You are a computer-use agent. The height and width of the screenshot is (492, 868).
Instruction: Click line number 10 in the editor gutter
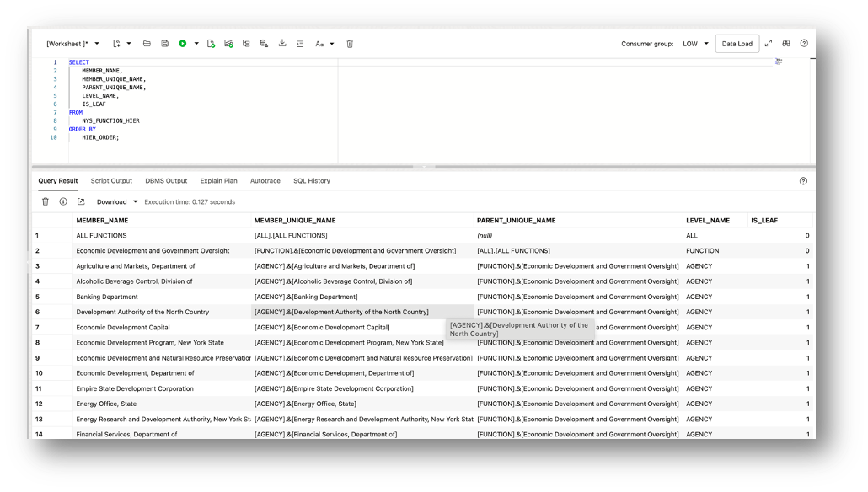tap(54, 137)
